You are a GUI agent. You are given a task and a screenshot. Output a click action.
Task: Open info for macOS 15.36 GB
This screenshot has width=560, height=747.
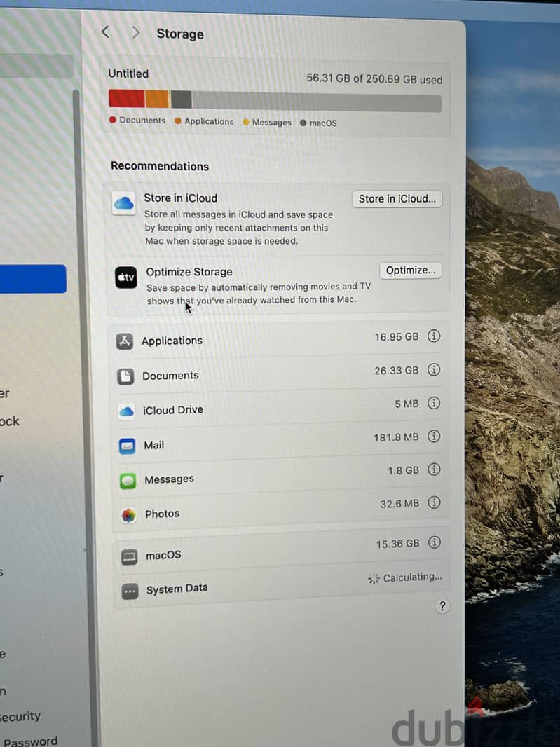point(434,542)
